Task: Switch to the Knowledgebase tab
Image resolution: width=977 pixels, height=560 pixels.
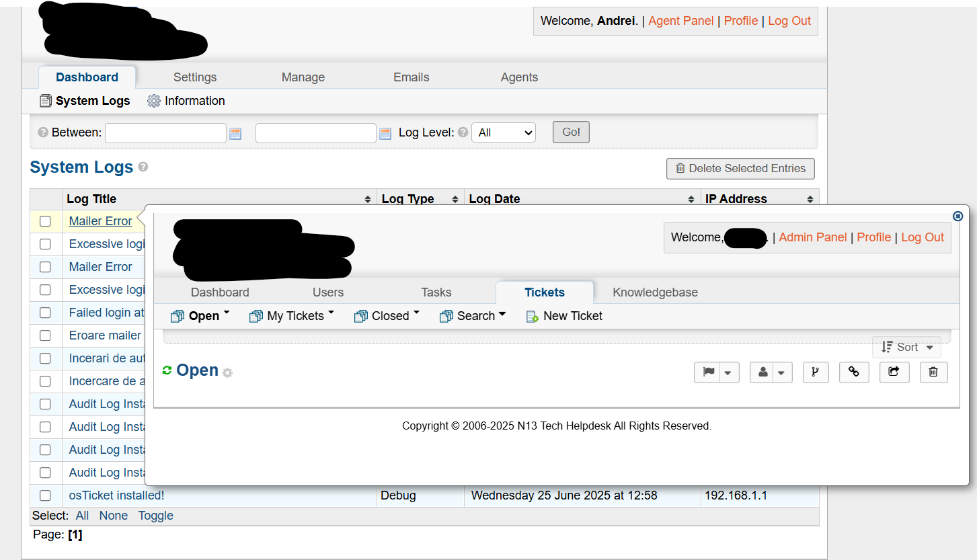Action: [655, 292]
